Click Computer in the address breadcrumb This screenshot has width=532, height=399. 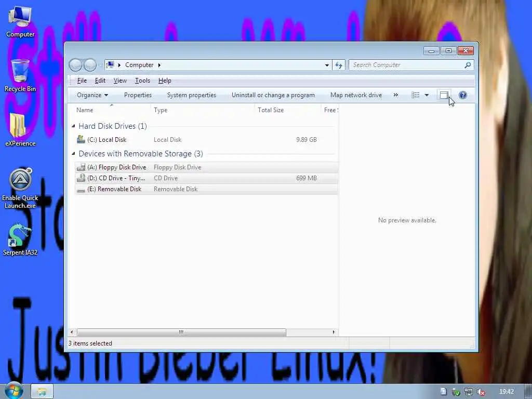pyautogui.click(x=139, y=65)
